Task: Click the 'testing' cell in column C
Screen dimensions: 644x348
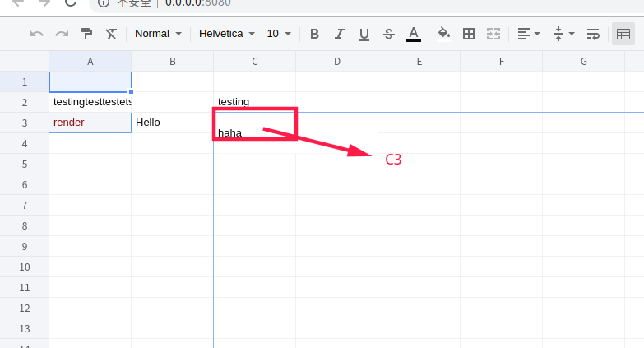Action: tap(255, 102)
